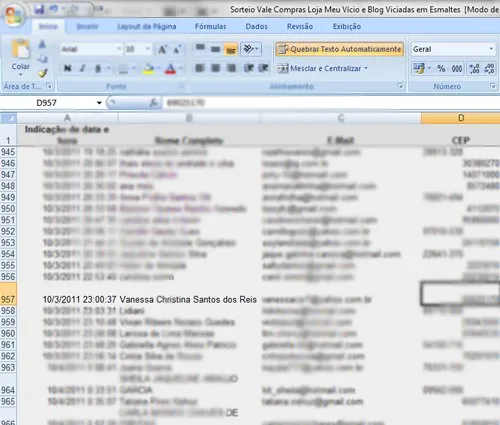The image size is (500, 425).
Task: Open text orientation options
Action: point(251,49)
